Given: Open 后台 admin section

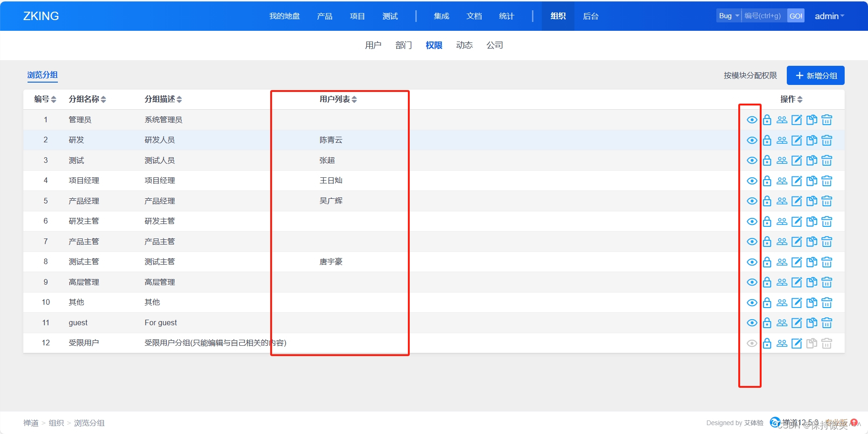Looking at the screenshot, I should pos(591,16).
